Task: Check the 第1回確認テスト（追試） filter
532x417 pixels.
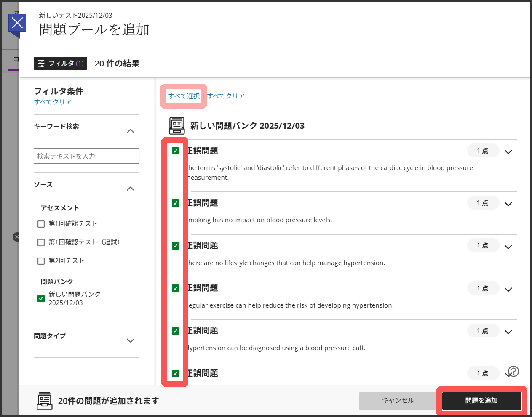Action: 41,242
